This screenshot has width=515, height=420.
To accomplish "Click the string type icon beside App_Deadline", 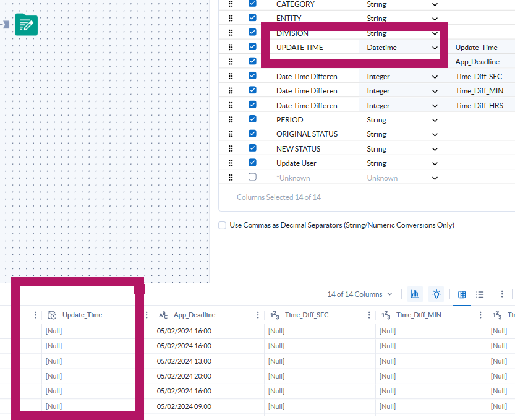I will [163, 315].
